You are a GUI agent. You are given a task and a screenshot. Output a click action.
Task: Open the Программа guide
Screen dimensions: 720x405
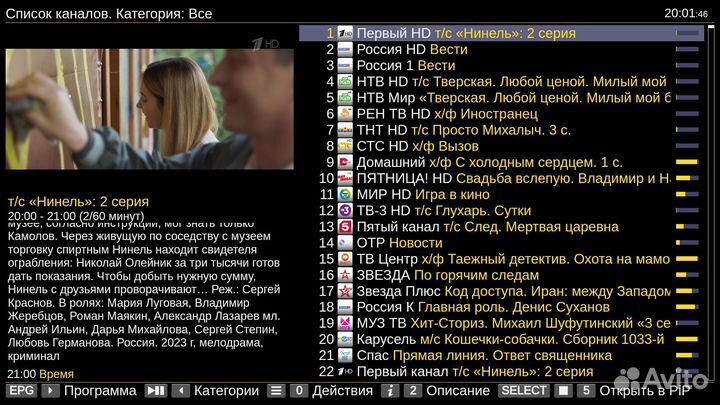click(100, 391)
